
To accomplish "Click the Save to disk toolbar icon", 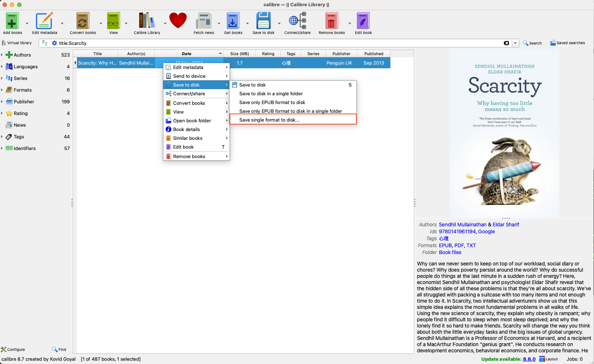I will click(263, 21).
